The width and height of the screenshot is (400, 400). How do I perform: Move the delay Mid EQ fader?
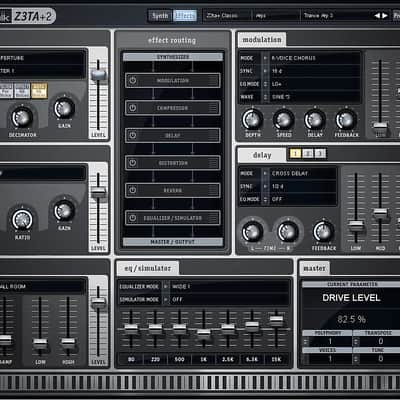click(x=380, y=214)
